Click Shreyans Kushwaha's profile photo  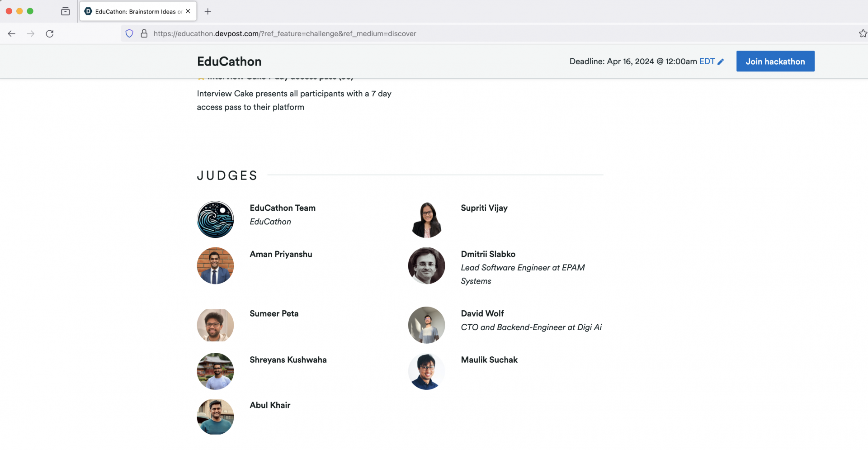[x=216, y=371]
